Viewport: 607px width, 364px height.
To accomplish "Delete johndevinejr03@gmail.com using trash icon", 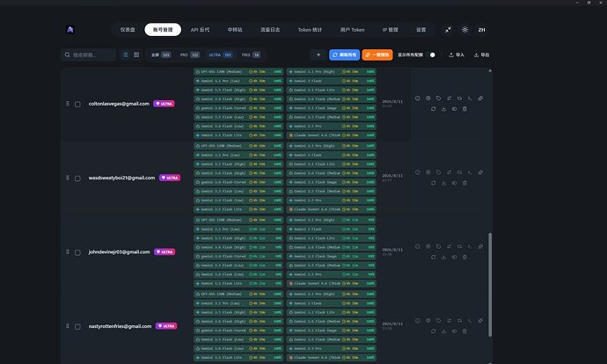I will (x=464, y=258).
